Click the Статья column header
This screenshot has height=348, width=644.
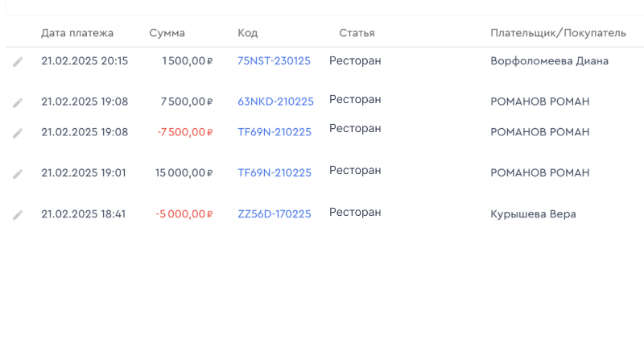pyautogui.click(x=357, y=33)
